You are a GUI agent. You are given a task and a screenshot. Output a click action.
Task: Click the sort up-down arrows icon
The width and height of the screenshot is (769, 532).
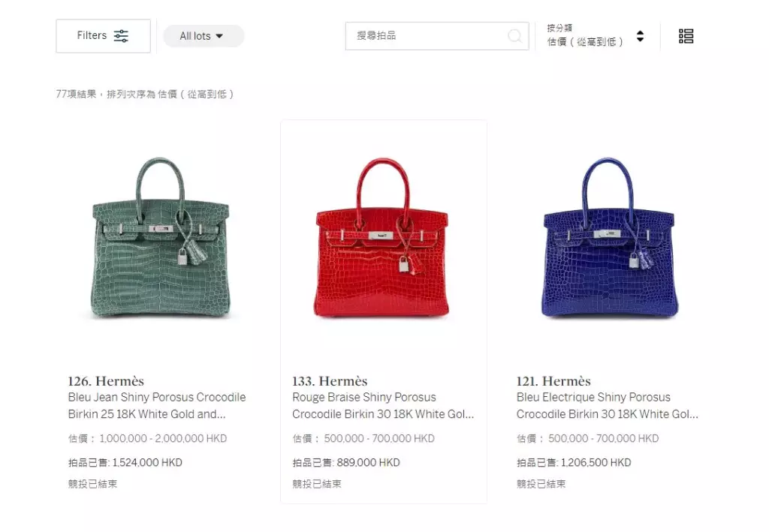point(640,36)
